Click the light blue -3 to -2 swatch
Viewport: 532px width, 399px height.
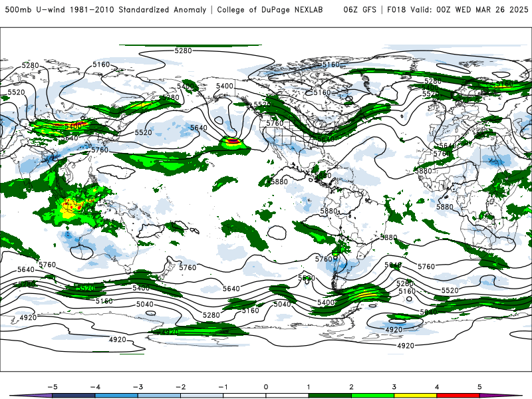[x=159, y=396]
